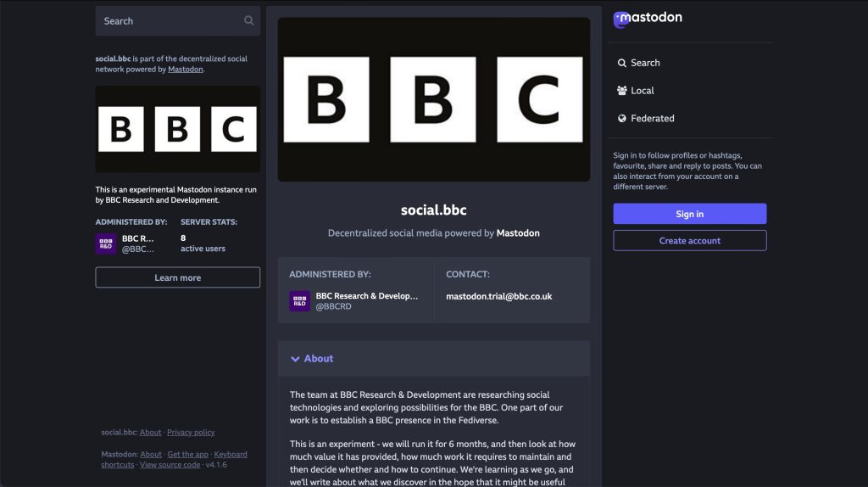Click the Mastodon link under social.bbc title
The width and height of the screenshot is (868, 487).
click(518, 233)
